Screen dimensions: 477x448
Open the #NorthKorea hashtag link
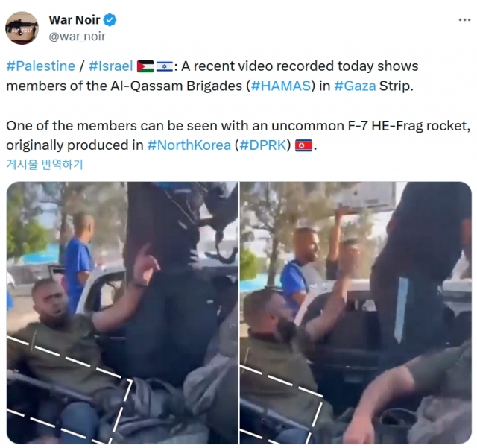tap(189, 145)
